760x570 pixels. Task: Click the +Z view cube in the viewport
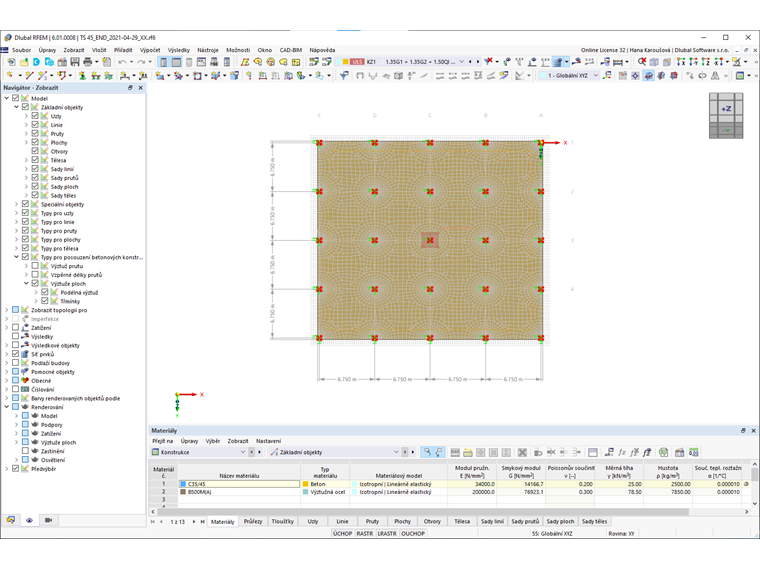click(x=726, y=109)
